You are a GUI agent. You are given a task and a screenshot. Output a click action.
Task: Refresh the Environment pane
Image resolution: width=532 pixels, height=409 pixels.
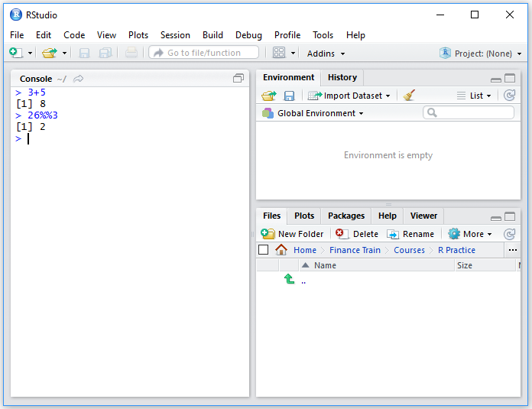[509, 95]
